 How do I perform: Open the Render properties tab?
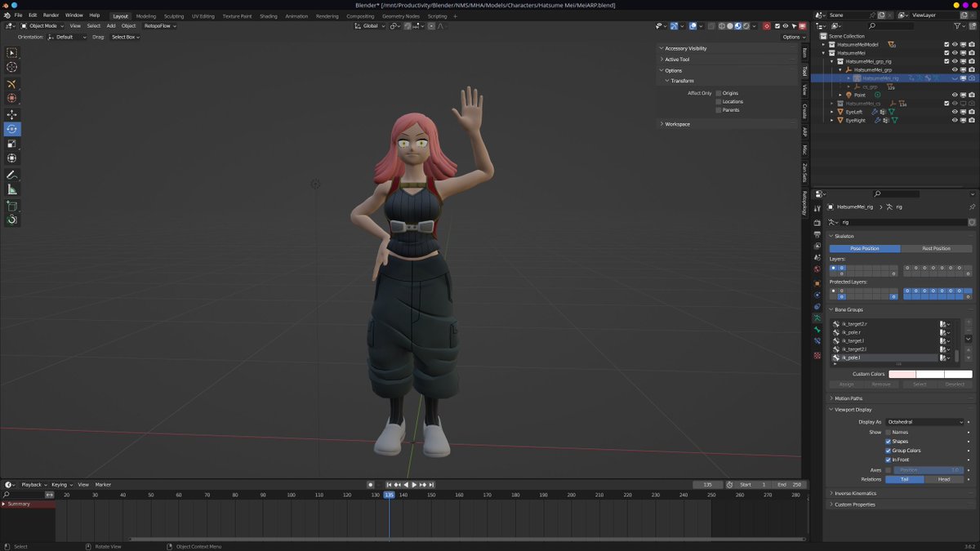tap(817, 222)
